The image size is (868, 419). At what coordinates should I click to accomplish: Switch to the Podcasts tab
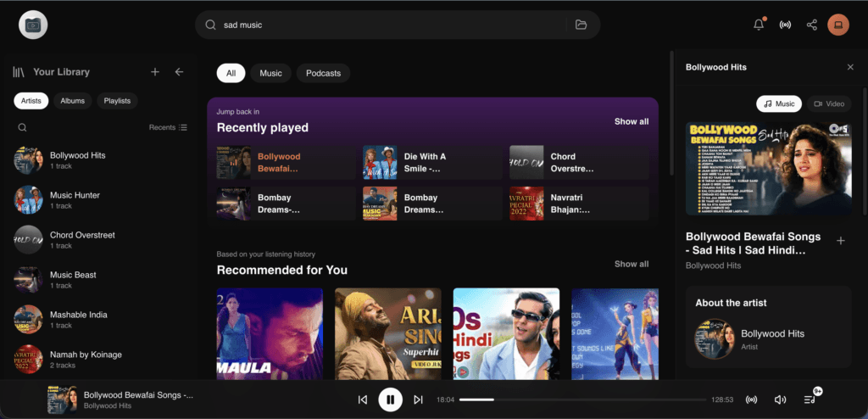pos(323,73)
